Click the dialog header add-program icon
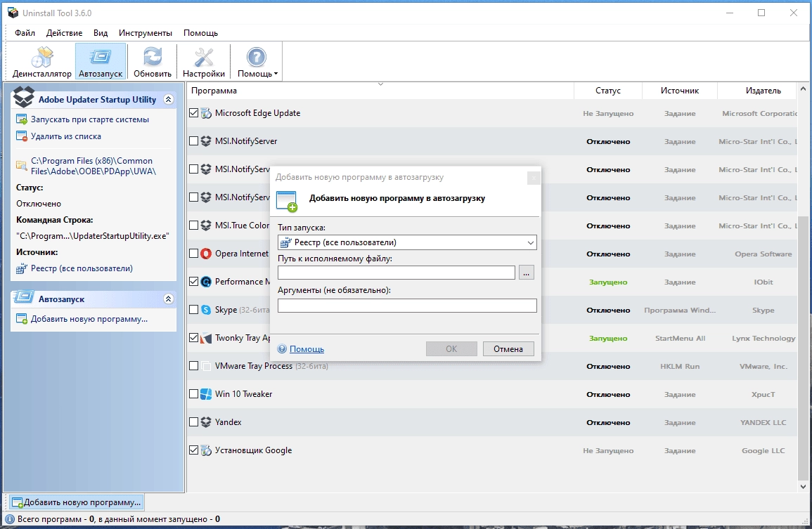Image resolution: width=812 pixels, height=529 pixels. [287, 202]
